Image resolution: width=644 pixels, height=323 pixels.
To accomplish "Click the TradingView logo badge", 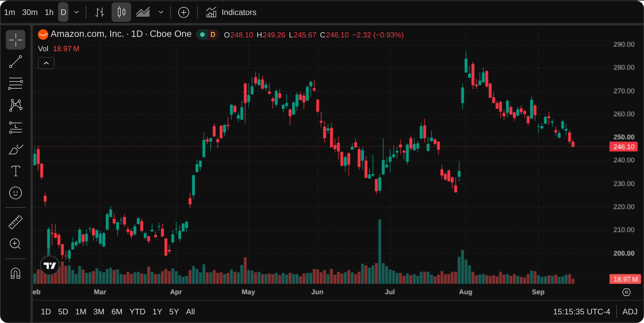I will pos(50,265).
